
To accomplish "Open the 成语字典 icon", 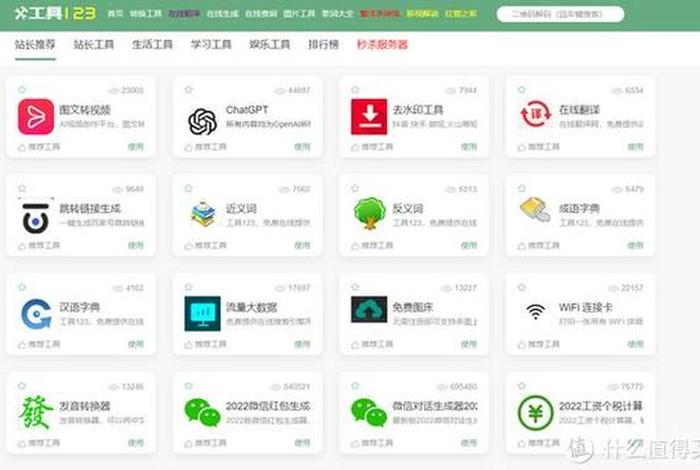I will coord(535,209).
